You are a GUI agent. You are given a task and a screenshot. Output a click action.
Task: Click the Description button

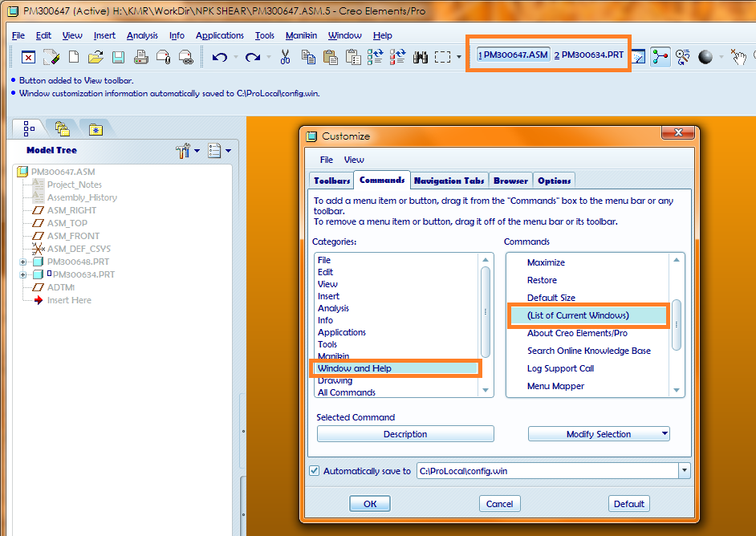click(405, 434)
